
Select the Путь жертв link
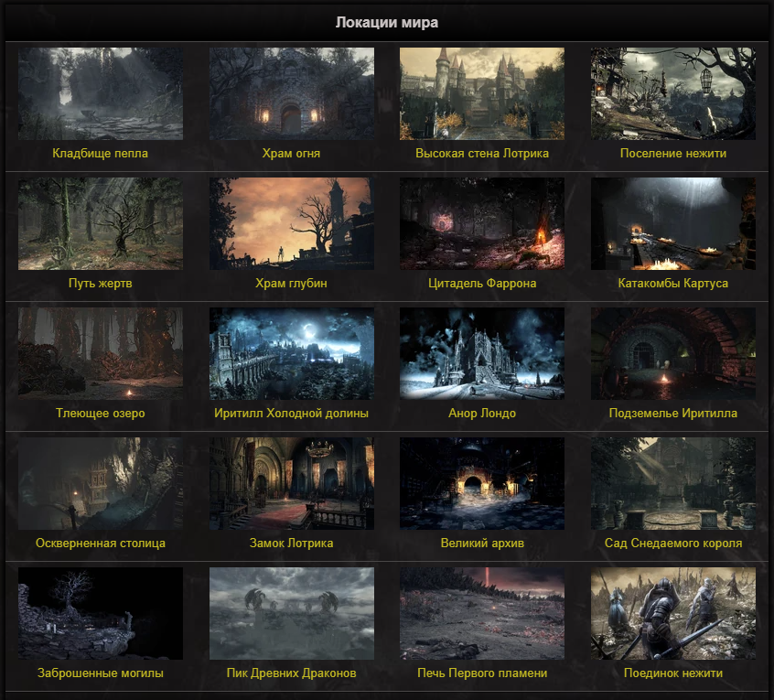pos(101,284)
